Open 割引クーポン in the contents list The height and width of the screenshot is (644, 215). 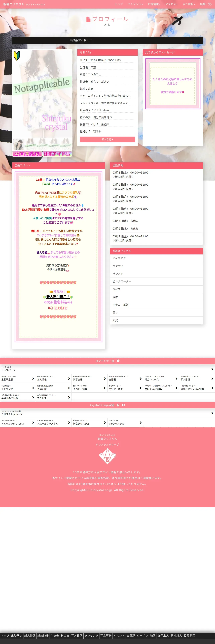pos(125,388)
